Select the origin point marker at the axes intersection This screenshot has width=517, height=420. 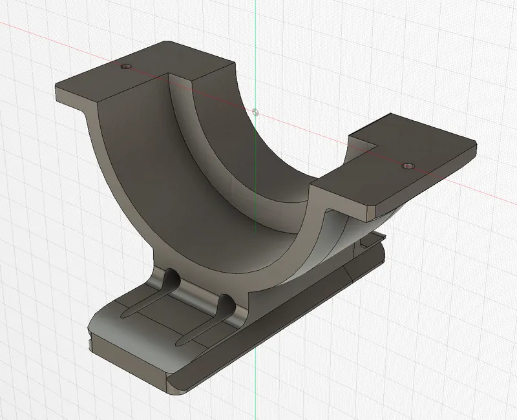click(x=255, y=112)
